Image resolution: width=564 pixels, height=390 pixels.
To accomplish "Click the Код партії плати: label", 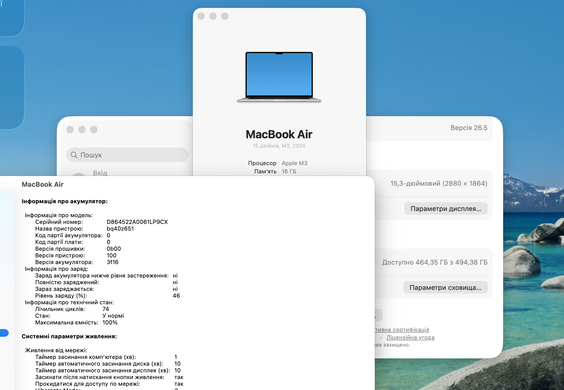I will [x=59, y=242].
